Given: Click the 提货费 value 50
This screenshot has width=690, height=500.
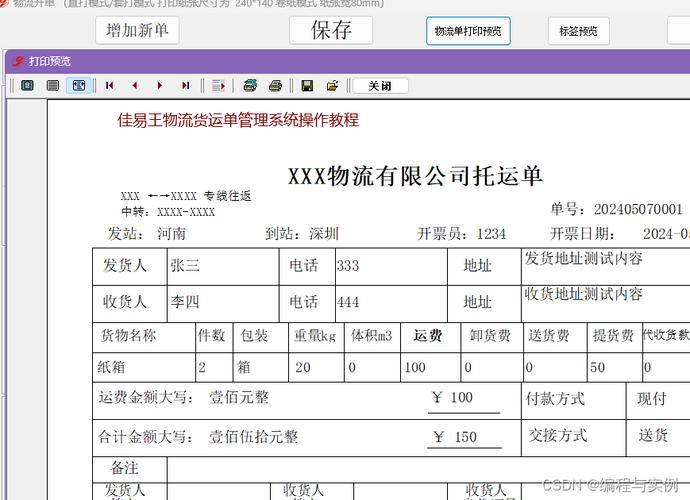Looking at the screenshot, I should pos(597,368).
